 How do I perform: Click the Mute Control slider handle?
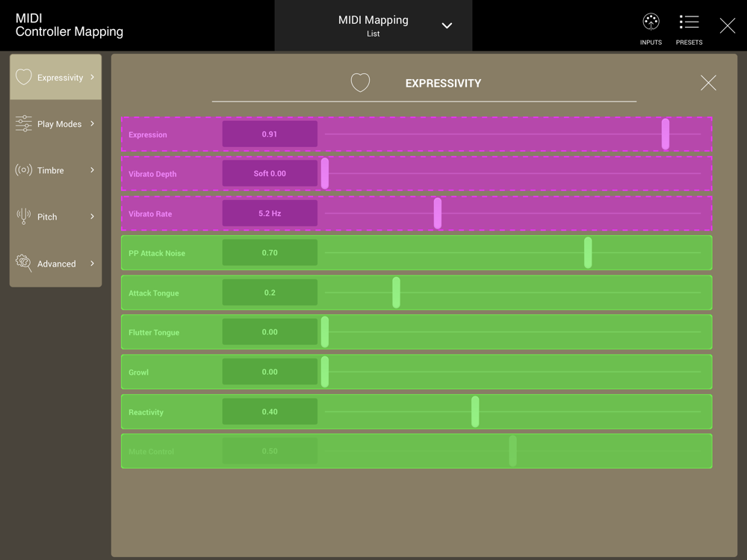coord(512,451)
